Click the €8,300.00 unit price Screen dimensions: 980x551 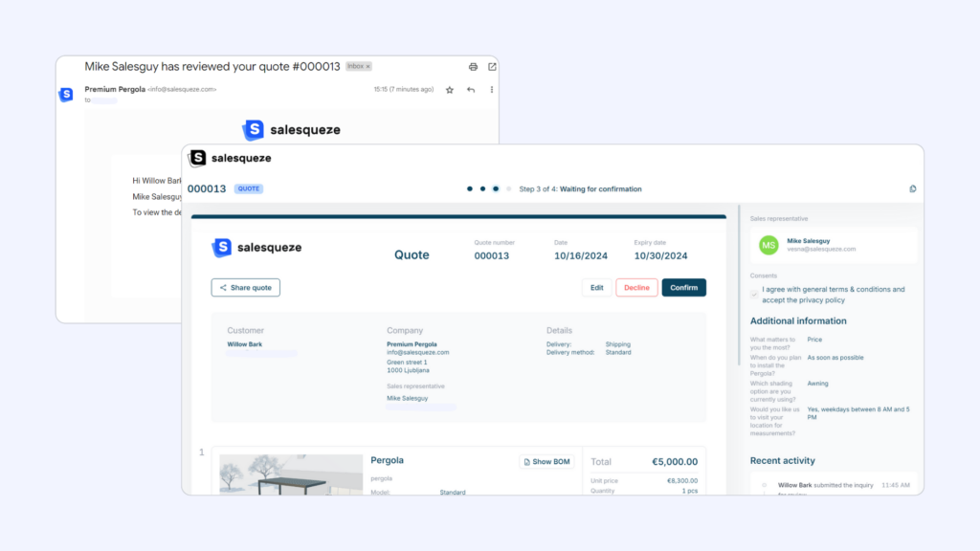click(x=682, y=480)
